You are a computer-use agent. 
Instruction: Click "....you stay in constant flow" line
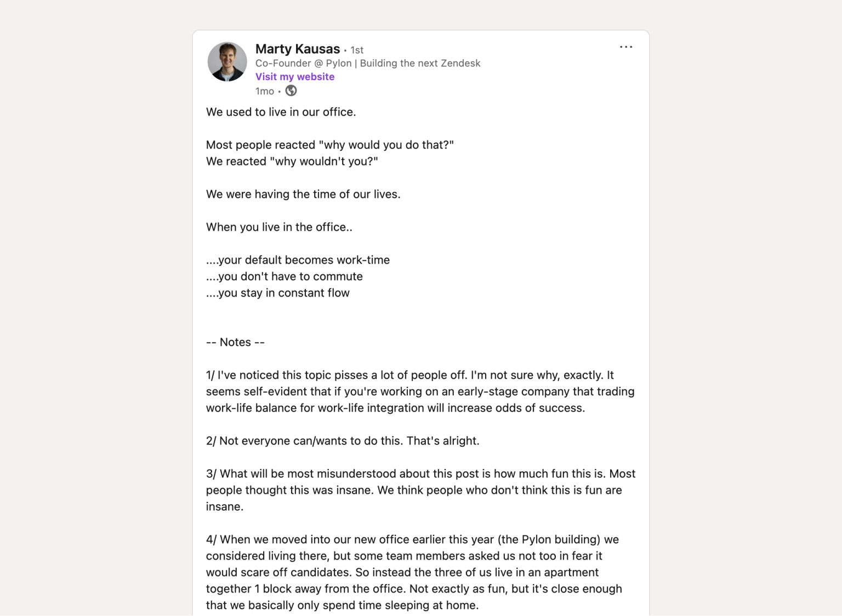pyautogui.click(x=278, y=293)
